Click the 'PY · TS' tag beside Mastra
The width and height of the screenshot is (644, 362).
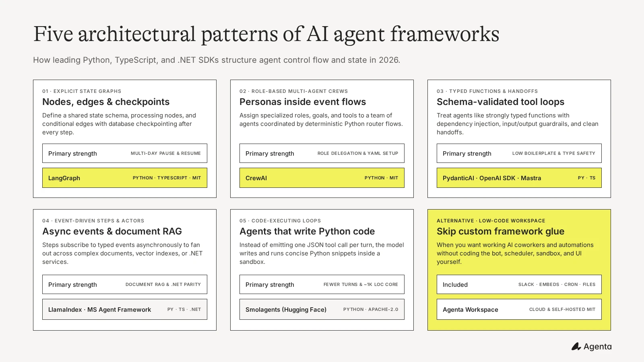(x=587, y=178)
